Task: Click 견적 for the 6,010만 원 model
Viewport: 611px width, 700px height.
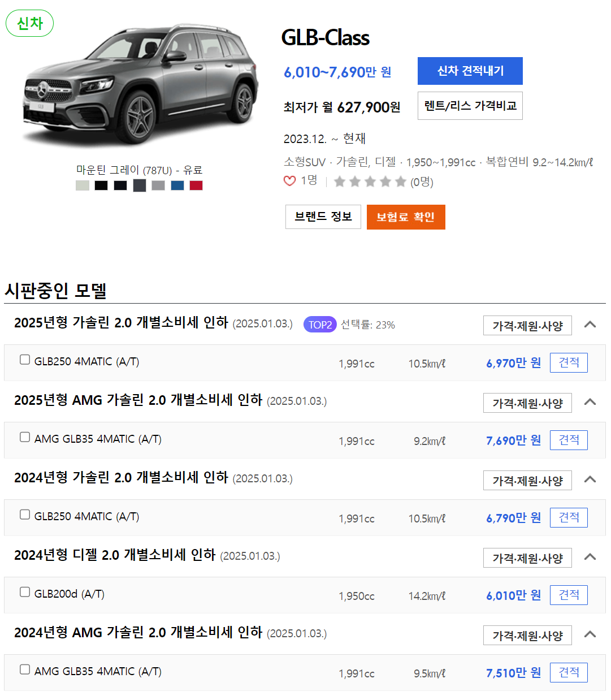Action: 569,595
